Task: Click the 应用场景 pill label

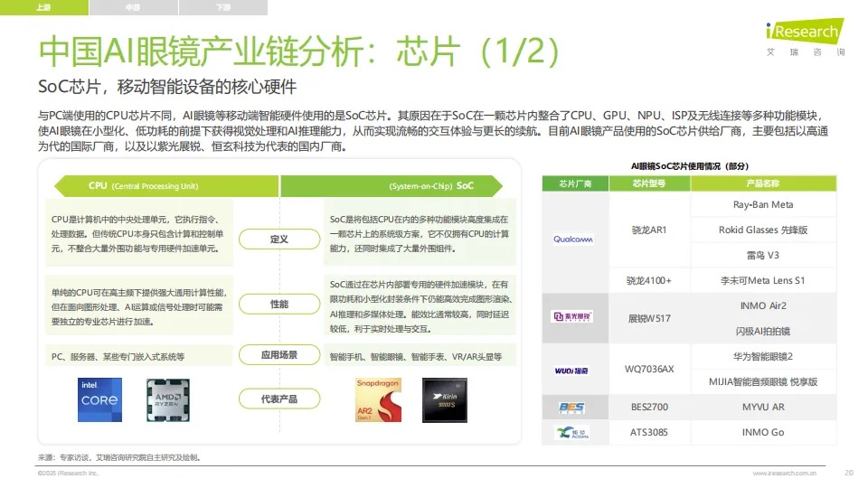Action: pyautogui.click(x=279, y=354)
